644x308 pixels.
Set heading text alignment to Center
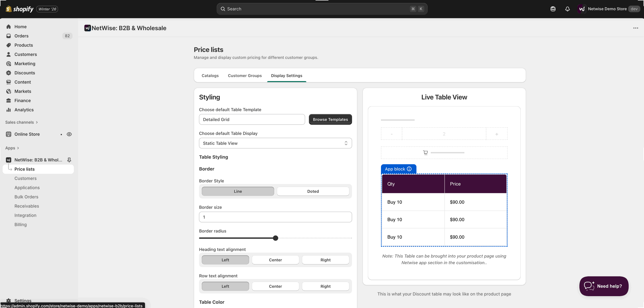pyautogui.click(x=276, y=260)
